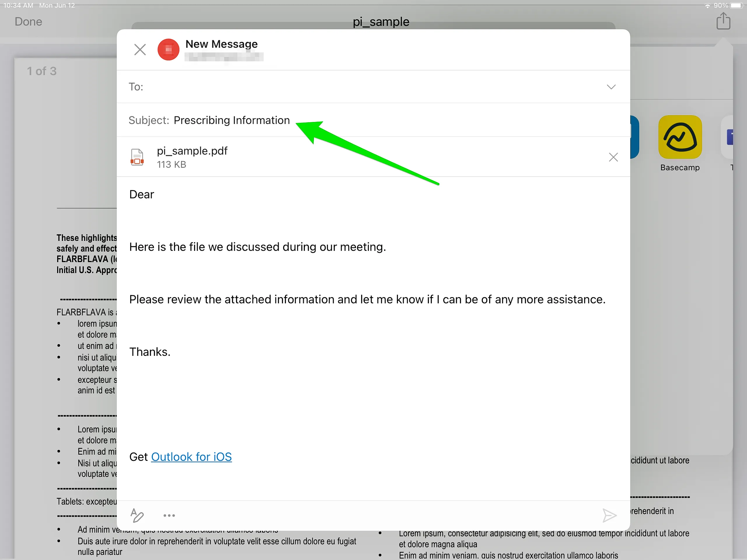The image size is (747, 560).
Task: Open the Basecamp app icon
Action: [x=680, y=137]
